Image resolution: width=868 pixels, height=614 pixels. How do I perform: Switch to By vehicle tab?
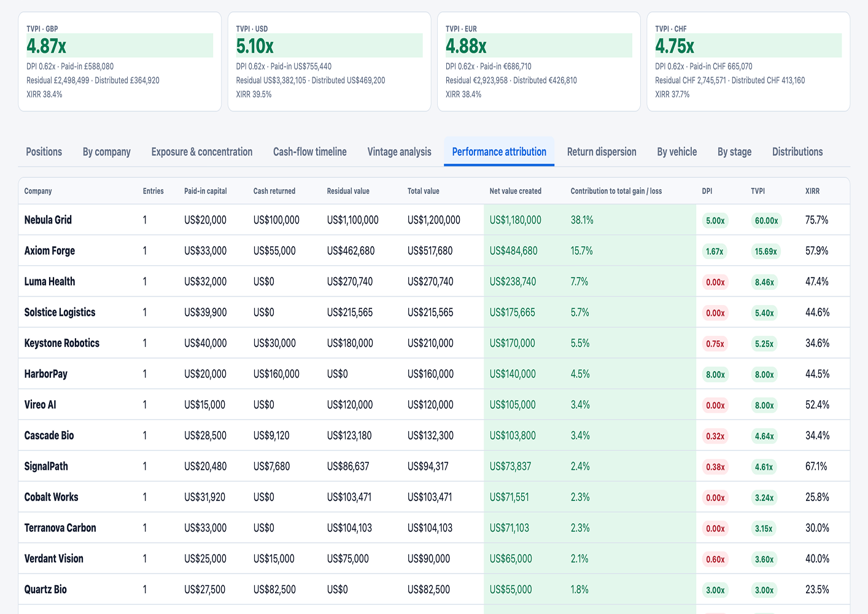677,152
